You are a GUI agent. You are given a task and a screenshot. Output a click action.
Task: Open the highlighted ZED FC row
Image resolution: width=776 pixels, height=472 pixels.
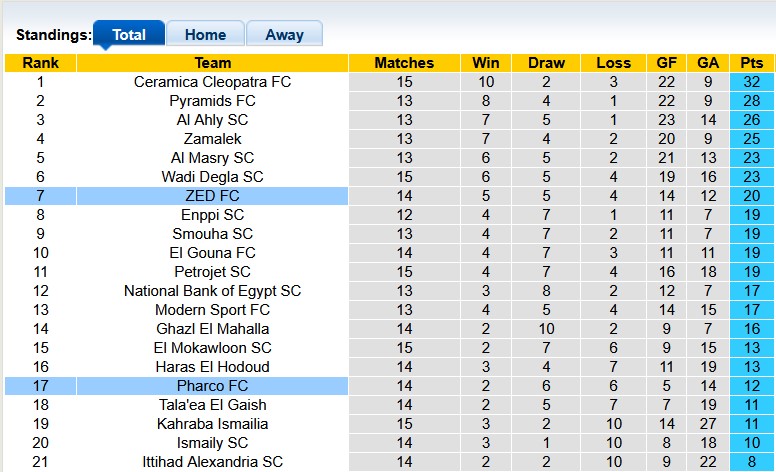(212, 196)
